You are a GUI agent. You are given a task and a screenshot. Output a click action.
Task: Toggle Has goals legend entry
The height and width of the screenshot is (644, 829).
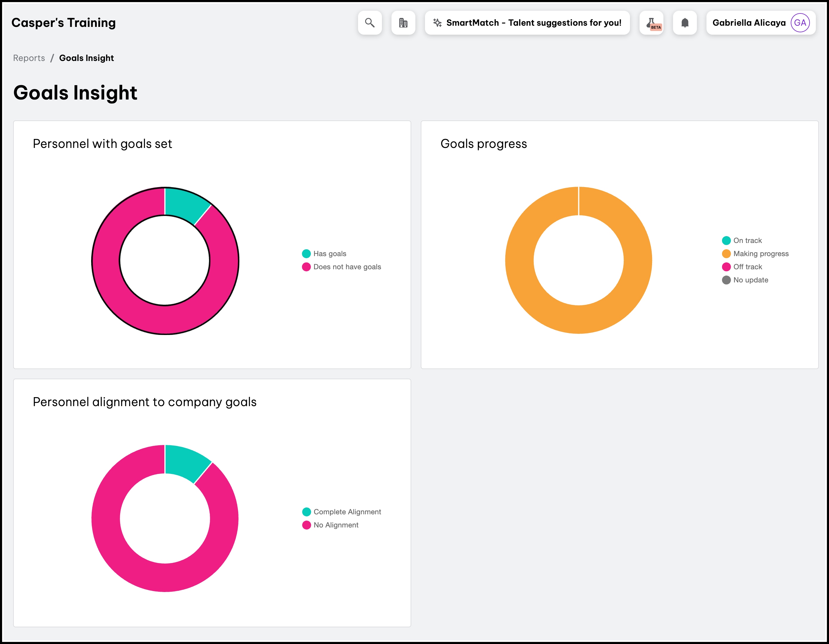point(329,253)
